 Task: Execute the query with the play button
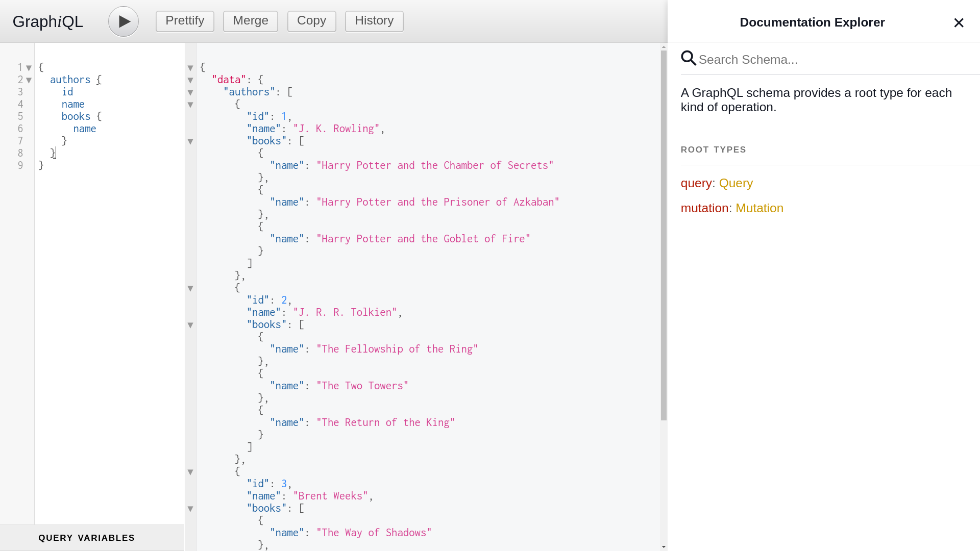coord(123,21)
